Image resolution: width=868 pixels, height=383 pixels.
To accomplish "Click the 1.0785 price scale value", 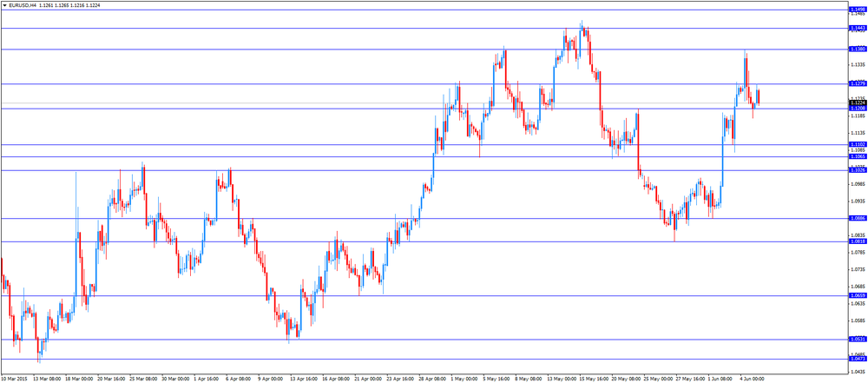I will coord(857,252).
